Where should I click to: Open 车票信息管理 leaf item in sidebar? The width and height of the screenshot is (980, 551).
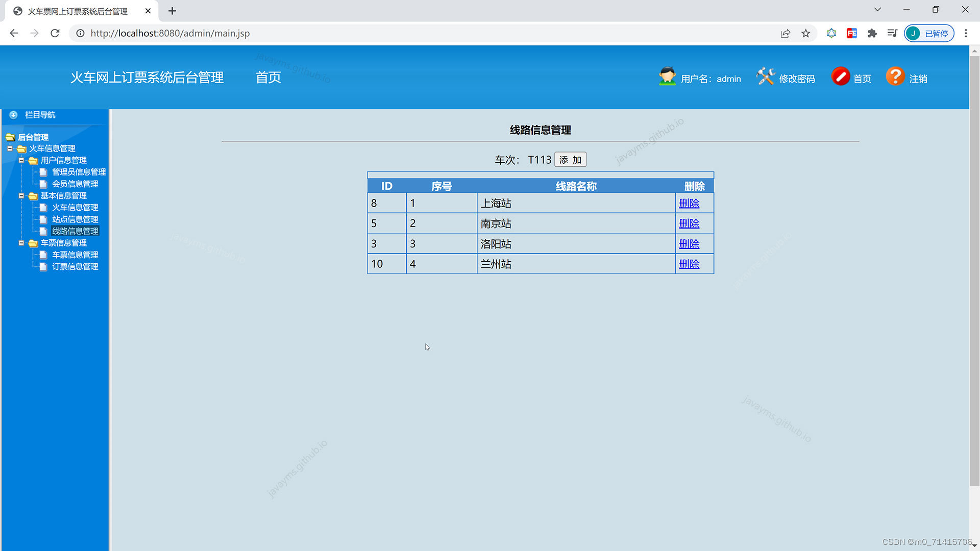(75, 255)
